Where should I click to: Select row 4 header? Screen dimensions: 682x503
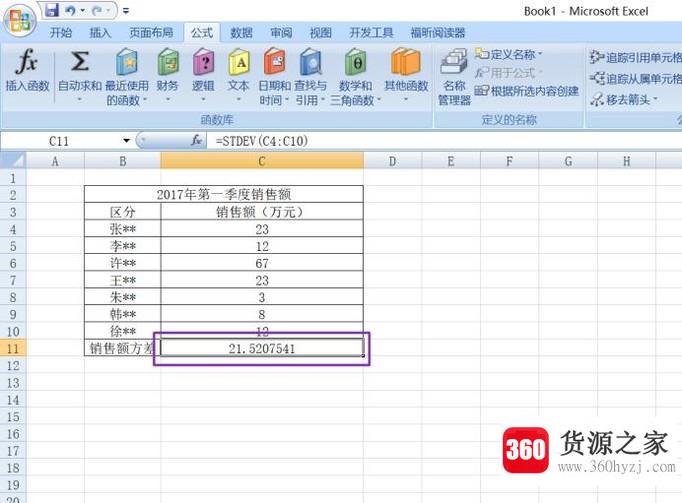(13, 229)
